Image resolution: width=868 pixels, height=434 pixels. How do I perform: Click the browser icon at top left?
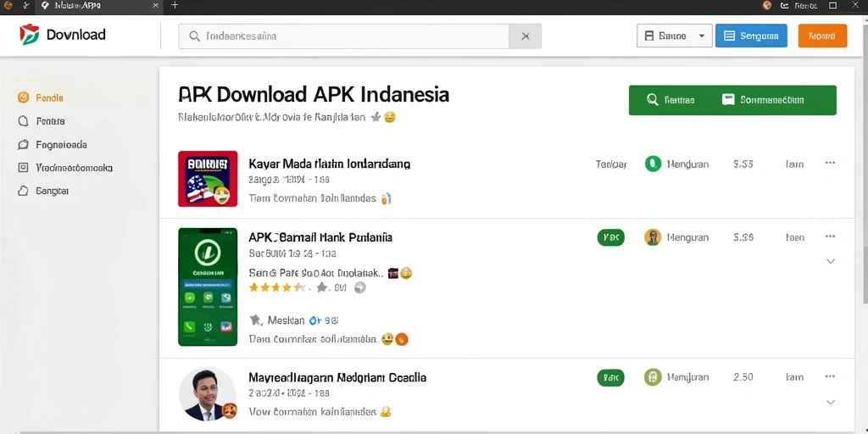[x=8, y=6]
